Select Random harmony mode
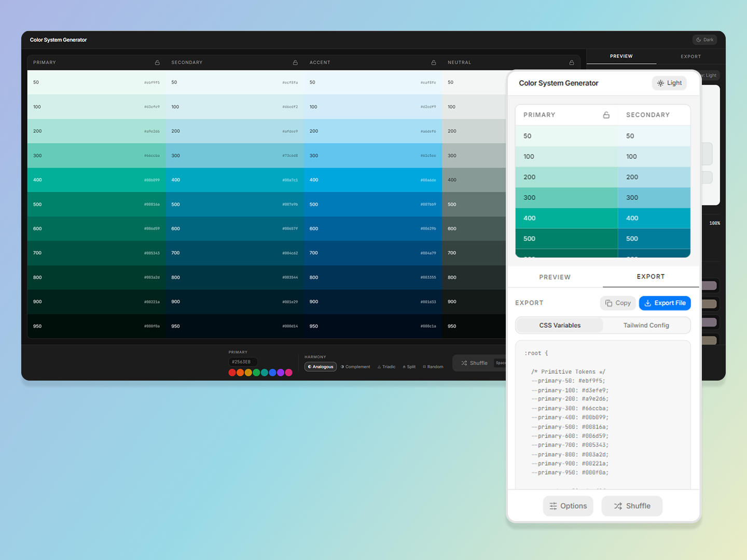 tap(433, 367)
